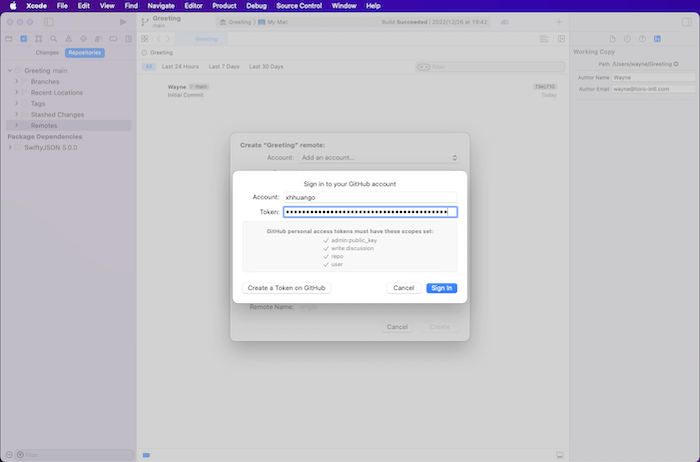Go forward with the right chevron
Viewport: 700px width, 462px height.
click(168, 39)
